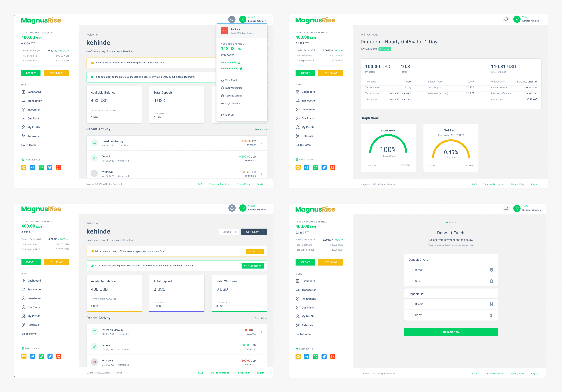Select USDT radio under Deposit Crypto

click(411, 281)
